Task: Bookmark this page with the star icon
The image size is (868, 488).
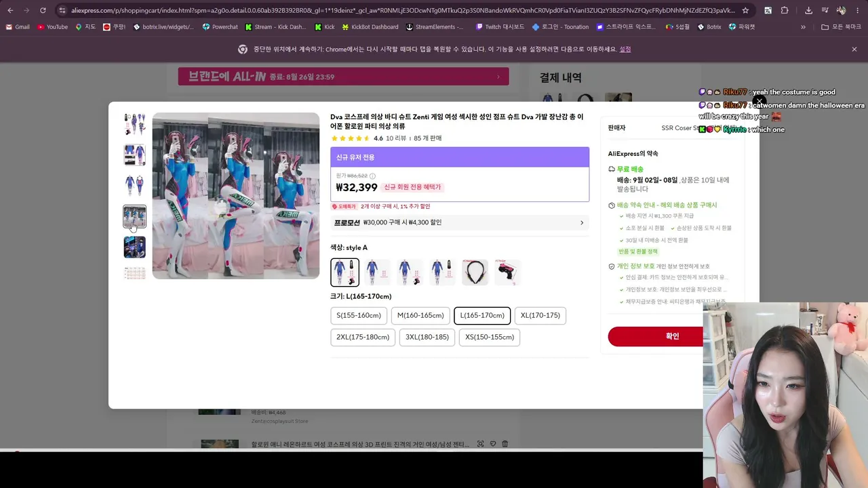Action: [x=745, y=10]
